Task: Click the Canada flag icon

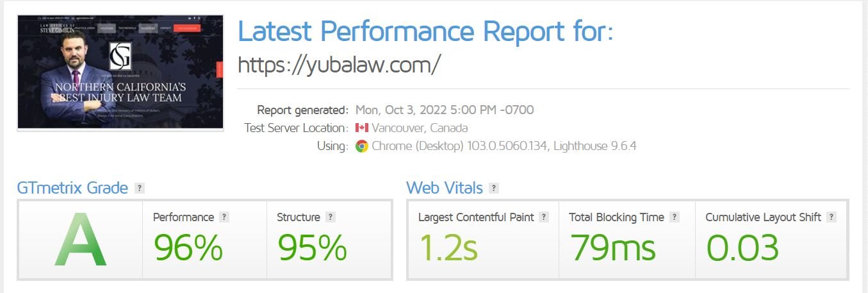Action: pos(362,128)
